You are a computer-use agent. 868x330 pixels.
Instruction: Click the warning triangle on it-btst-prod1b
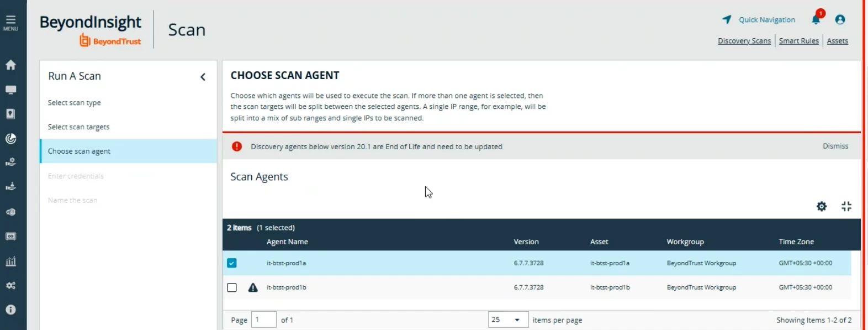[253, 287]
